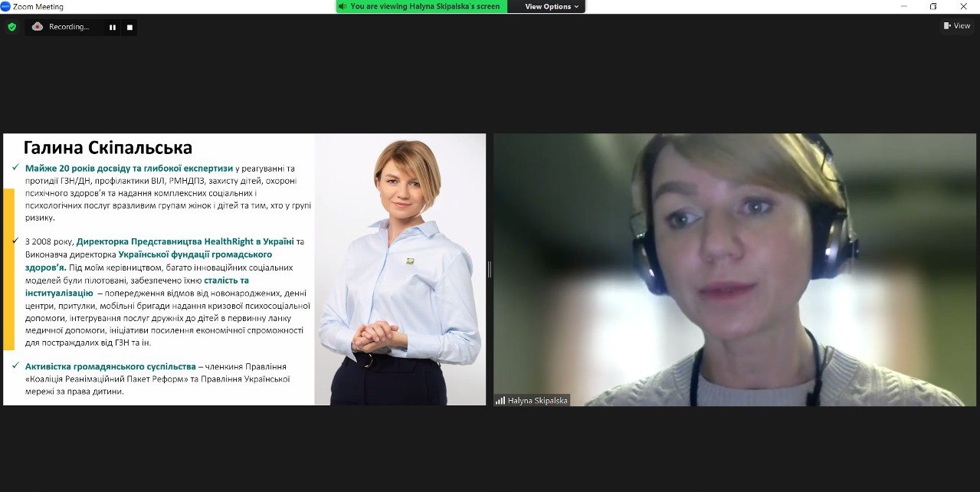Click the Zoom logo in title bar
This screenshot has width=980, height=492.
5,6
